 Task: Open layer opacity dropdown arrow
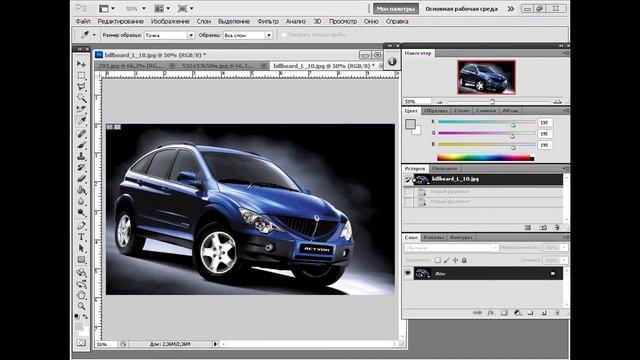pyautogui.click(x=564, y=248)
